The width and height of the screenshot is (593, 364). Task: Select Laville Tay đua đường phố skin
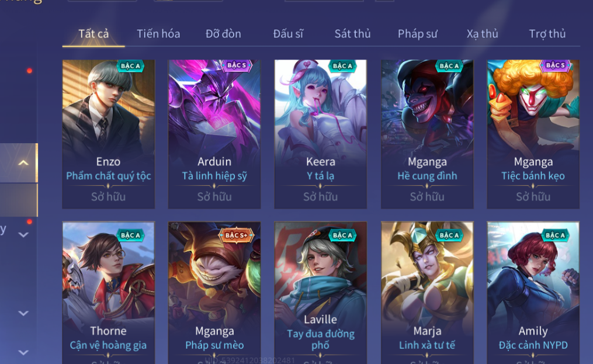(x=321, y=293)
